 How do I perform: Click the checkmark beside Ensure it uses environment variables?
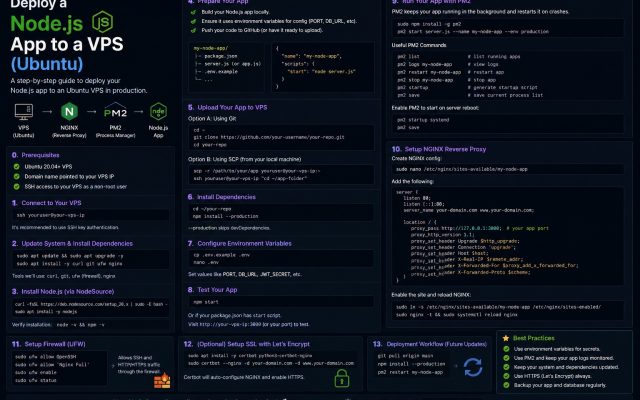coord(193,21)
